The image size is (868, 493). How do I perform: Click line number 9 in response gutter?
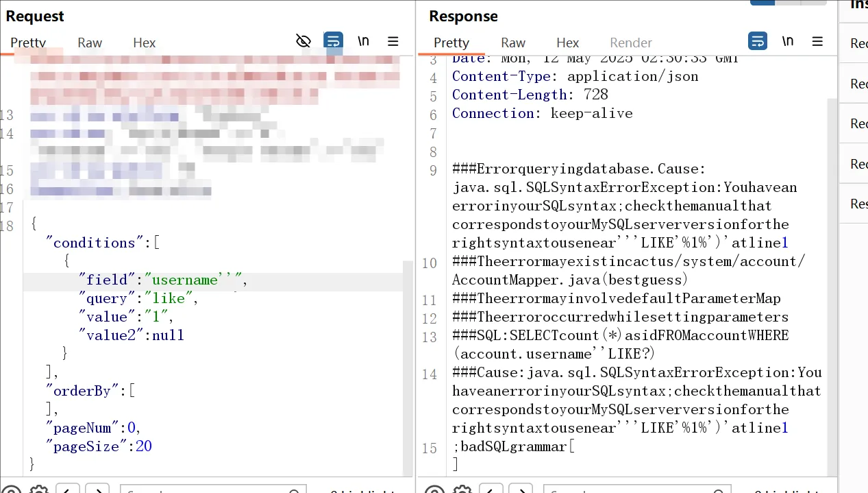point(433,170)
